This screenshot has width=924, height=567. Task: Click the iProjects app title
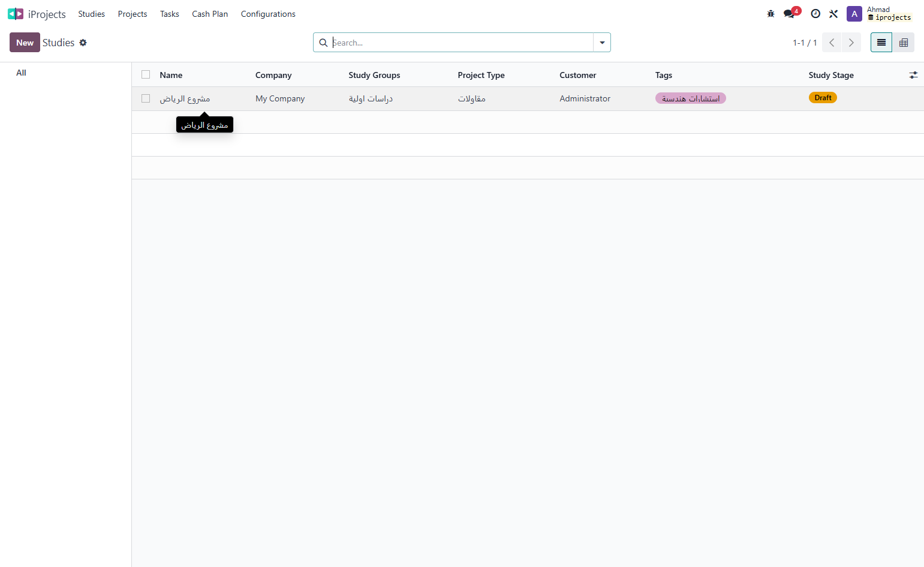[x=47, y=14]
